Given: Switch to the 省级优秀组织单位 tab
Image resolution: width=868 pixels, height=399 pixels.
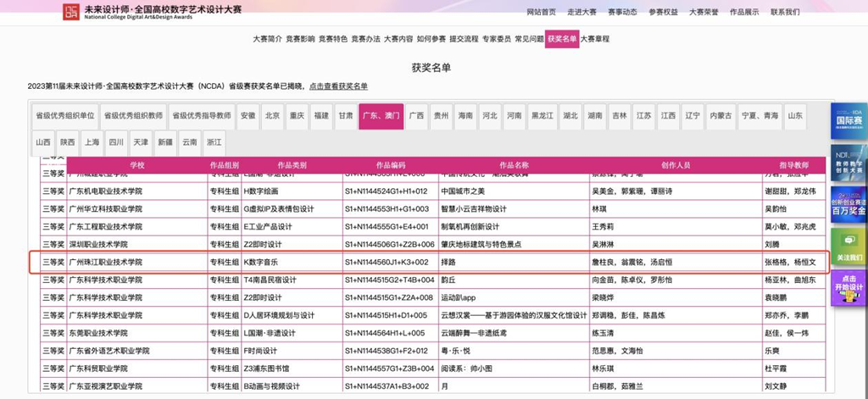Looking at the screenshot, I should click(64, 116).
